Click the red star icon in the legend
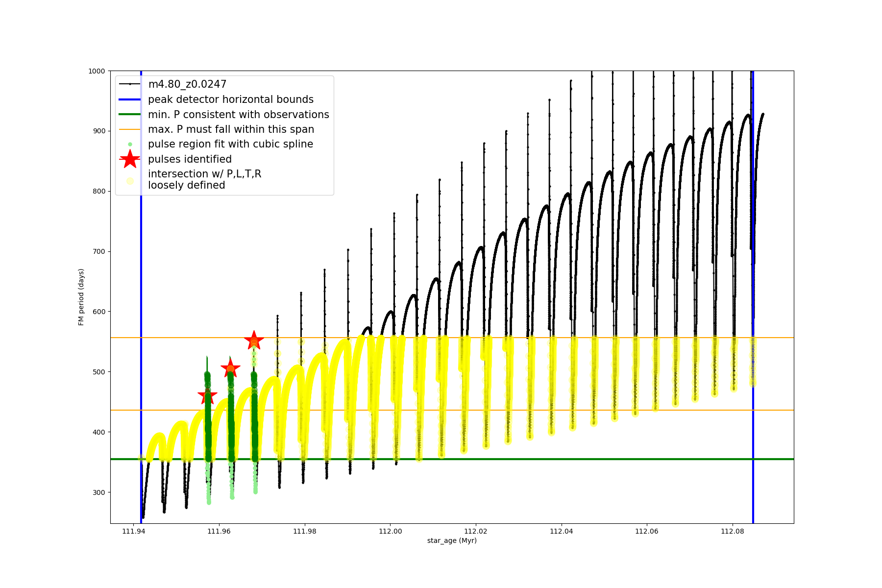The width and height of the screenshot is (882, 588). tap(130, 159)
